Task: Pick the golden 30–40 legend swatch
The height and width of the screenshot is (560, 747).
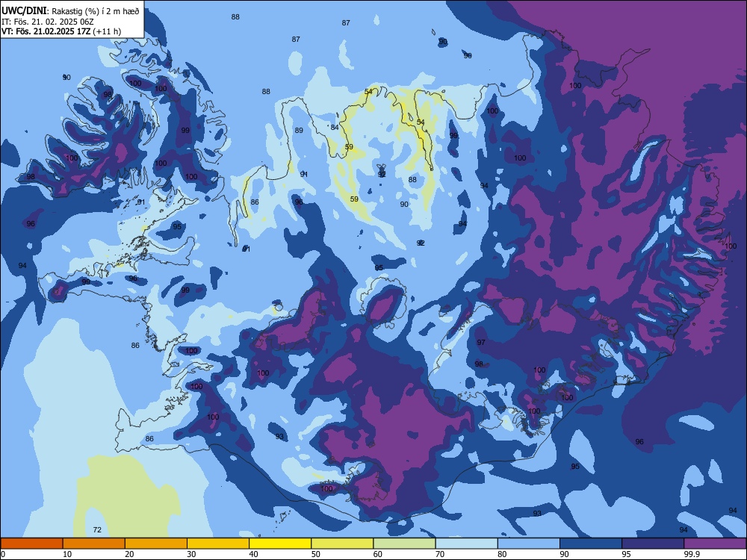Action: click(218, 544)
